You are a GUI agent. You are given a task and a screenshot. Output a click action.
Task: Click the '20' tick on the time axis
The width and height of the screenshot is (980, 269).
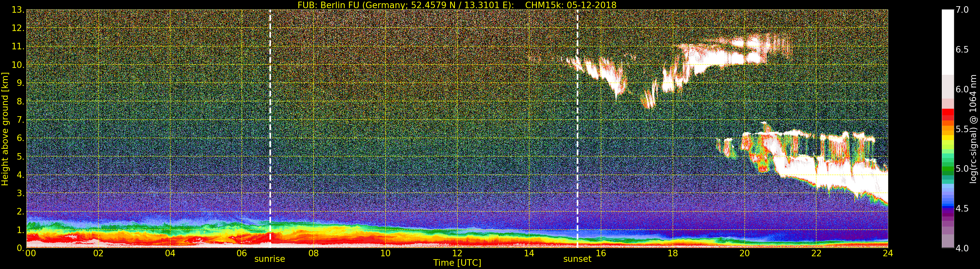pyautogui.click(x=745, y=253)
